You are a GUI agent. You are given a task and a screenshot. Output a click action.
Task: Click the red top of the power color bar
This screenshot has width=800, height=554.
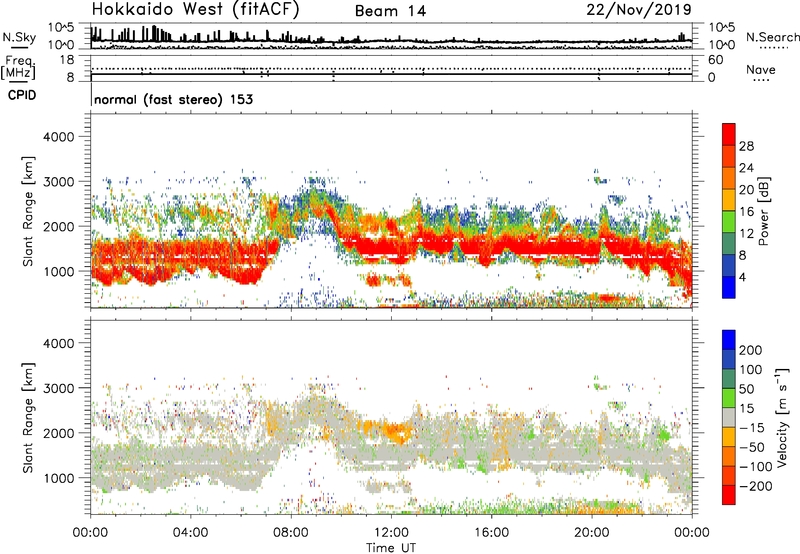pyautogui.click(x=729, y=134)
